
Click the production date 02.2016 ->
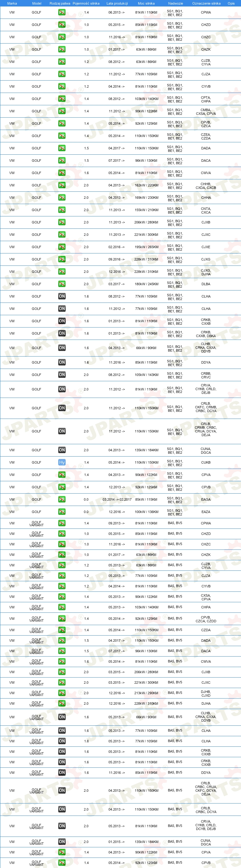116,247
